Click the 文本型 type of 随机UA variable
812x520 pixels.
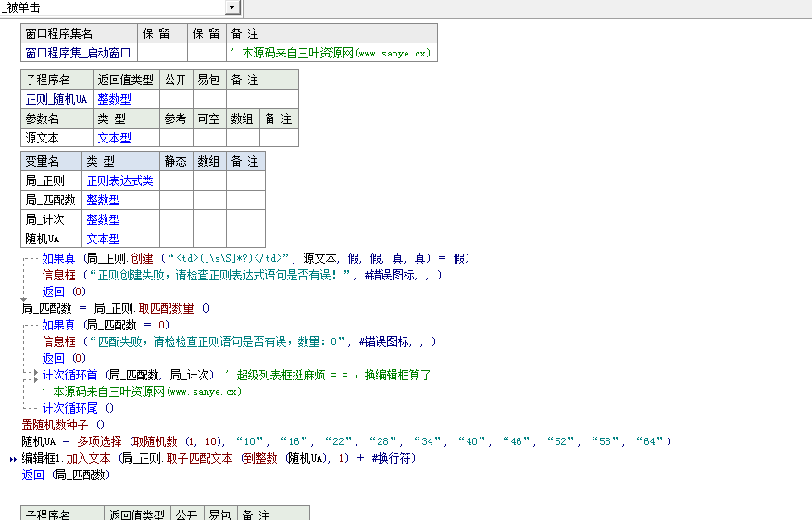103,239
